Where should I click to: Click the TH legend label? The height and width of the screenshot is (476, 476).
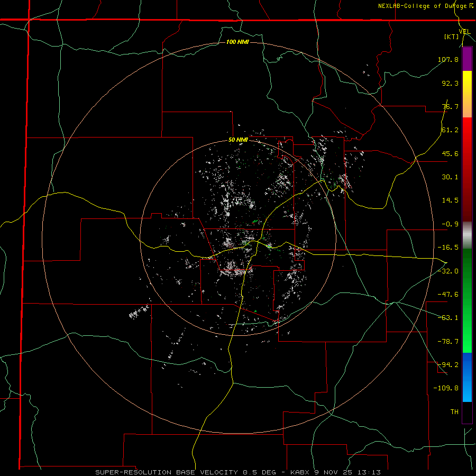point(454,411)
